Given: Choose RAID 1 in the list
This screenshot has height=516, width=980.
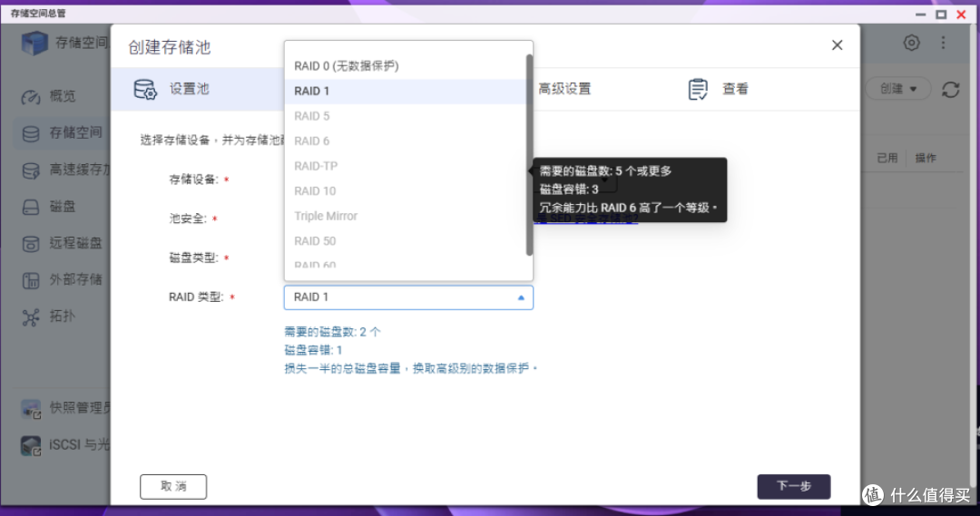Looking at the screenshot, I should (405, 92).
